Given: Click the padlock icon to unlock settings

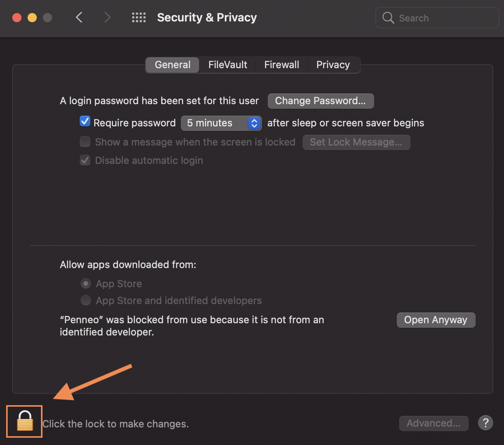Looking at the screenshot, I should click(x=25, y=421).
